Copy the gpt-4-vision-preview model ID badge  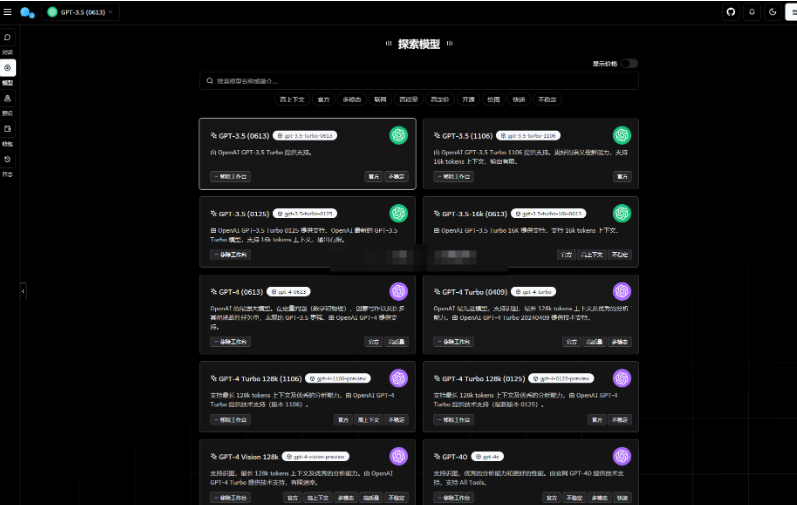pos(316,457)
